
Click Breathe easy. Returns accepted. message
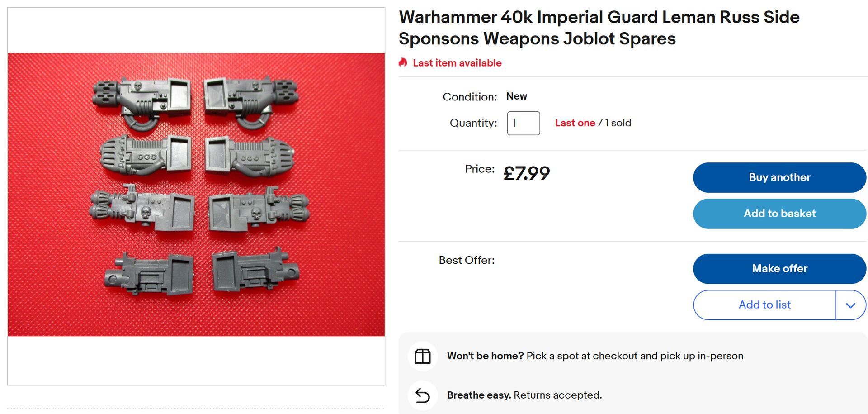pos(524,395)
